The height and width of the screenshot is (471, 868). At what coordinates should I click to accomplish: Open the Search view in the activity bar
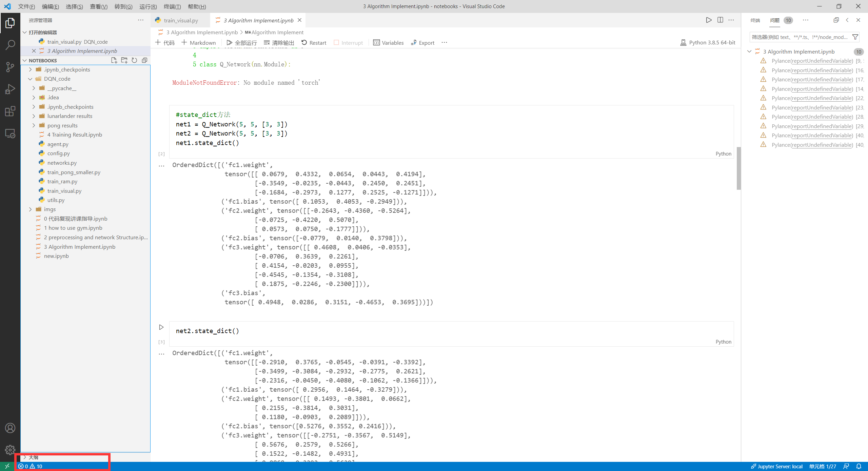coord(10,44)
